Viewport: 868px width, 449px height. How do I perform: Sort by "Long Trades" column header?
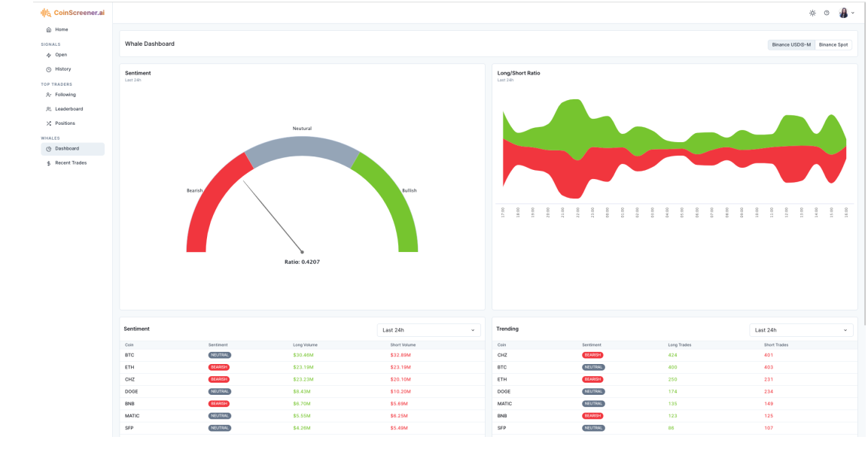pyautogui.click(x=680, y=345)
